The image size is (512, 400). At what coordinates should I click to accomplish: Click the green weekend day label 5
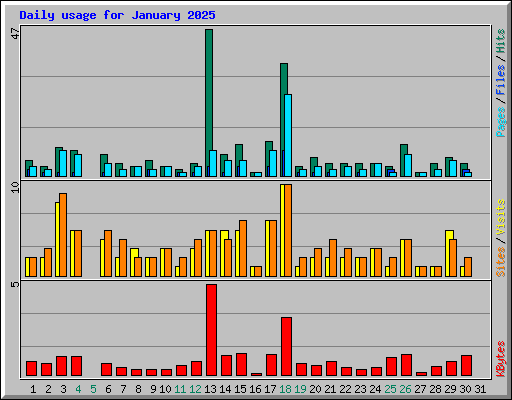(93, 389)
